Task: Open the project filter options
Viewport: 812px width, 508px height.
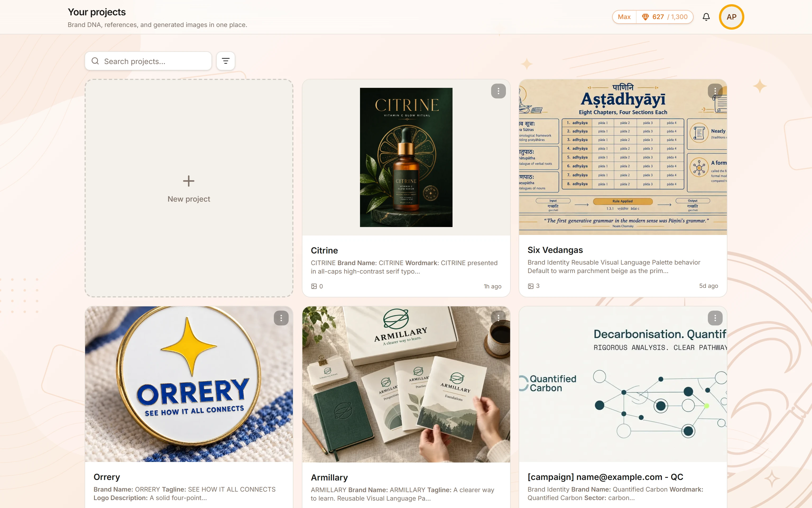Action: [x=225, y=61]
